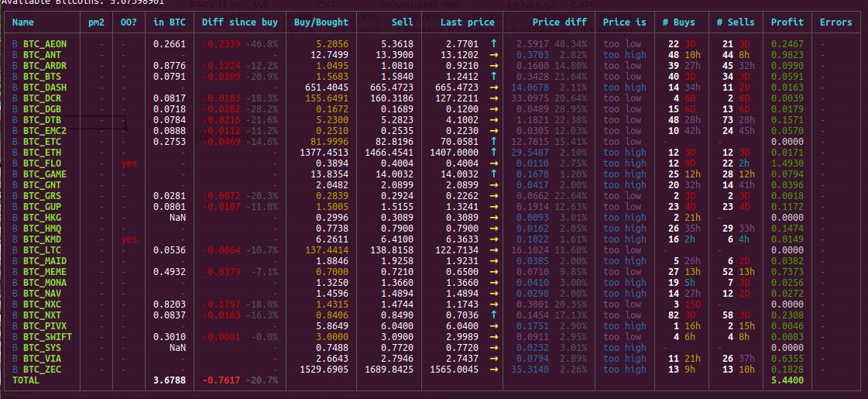Click the DASH buy price 651.4045

pos(327,87)
